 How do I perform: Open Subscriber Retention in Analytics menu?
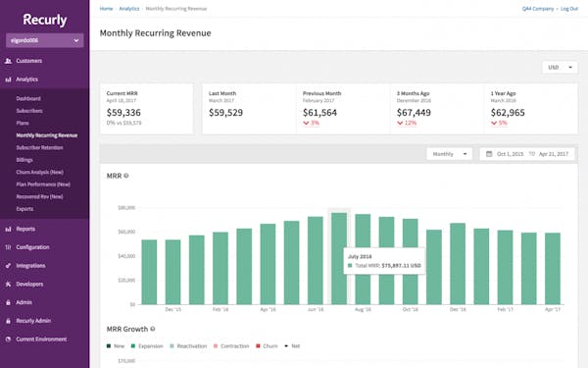(x=39, y=147)
